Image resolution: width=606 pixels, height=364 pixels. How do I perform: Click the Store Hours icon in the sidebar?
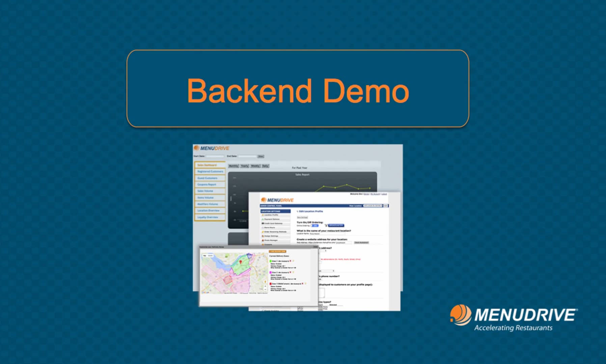point(263,227)
